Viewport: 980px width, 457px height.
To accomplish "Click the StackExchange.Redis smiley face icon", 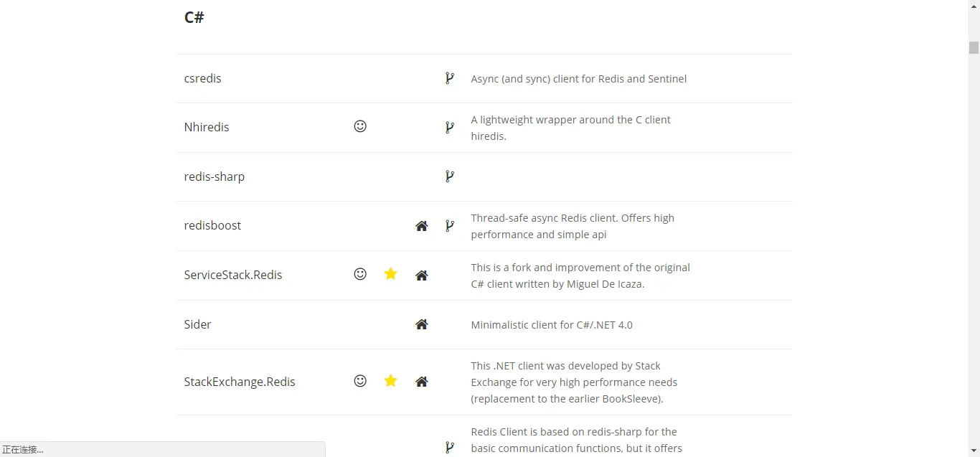I will (x=360, y=381).
